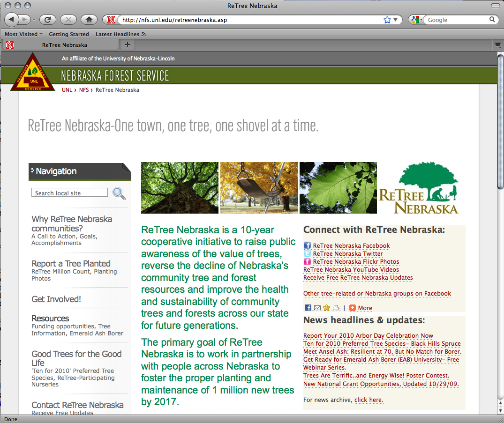Go to the browser Home page
This screenshot has height=423, width=504.
point(88,20)
